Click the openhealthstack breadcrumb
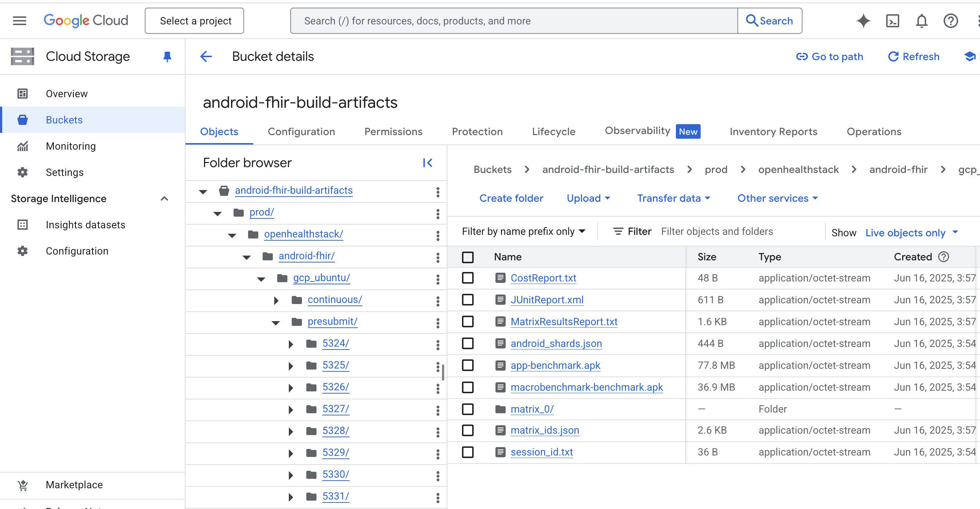980x509 pixels. pos(798,170)
